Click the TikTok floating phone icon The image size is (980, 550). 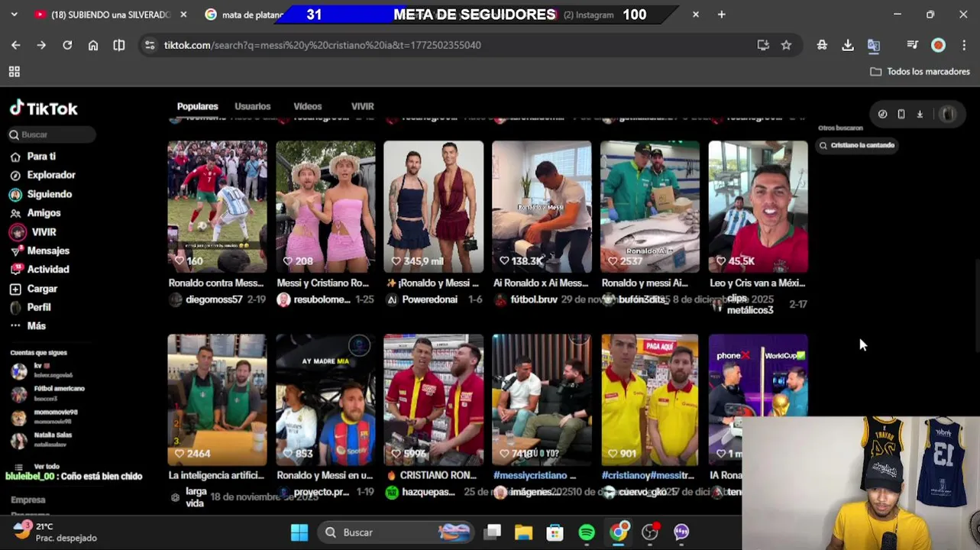point(901,114)
